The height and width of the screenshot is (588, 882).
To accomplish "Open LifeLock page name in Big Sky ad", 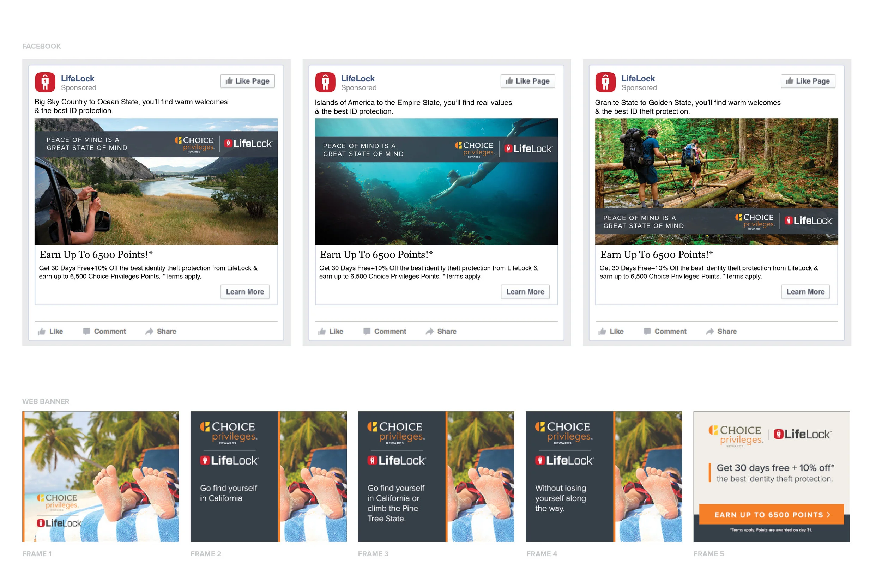I will (x=78, y=78).
